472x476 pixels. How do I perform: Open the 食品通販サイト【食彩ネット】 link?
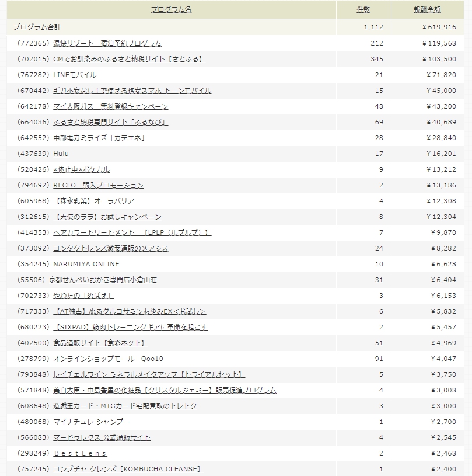click(100, 343)
